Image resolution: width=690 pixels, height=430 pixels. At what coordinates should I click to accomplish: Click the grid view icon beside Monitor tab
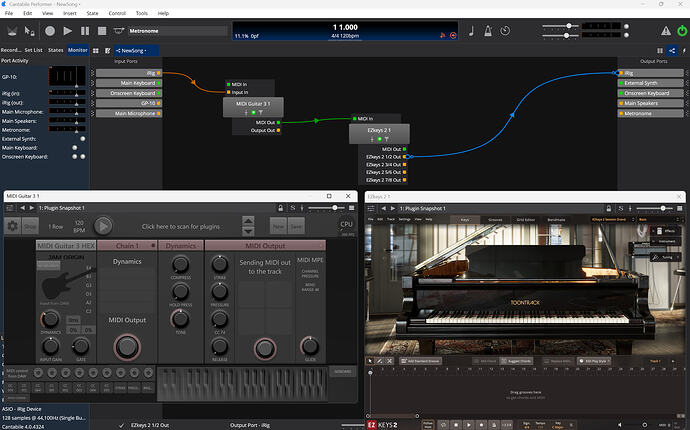95,51
